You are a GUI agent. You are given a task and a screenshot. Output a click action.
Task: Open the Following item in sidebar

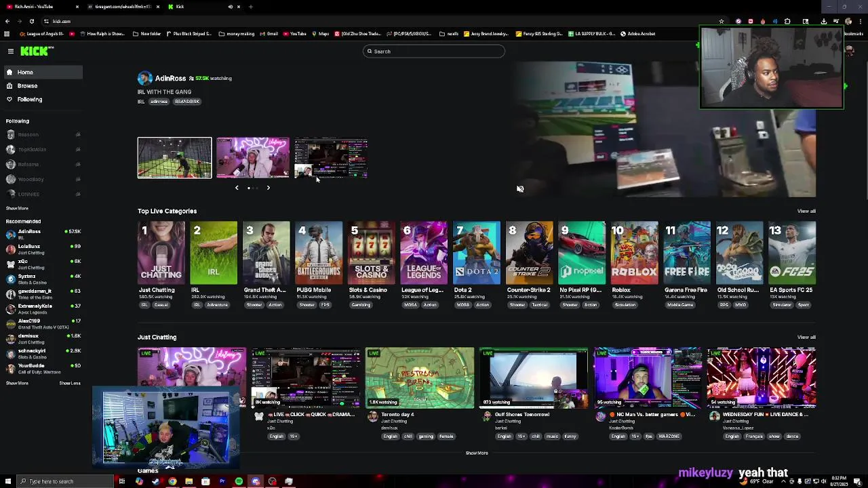[x=42, y=99]
